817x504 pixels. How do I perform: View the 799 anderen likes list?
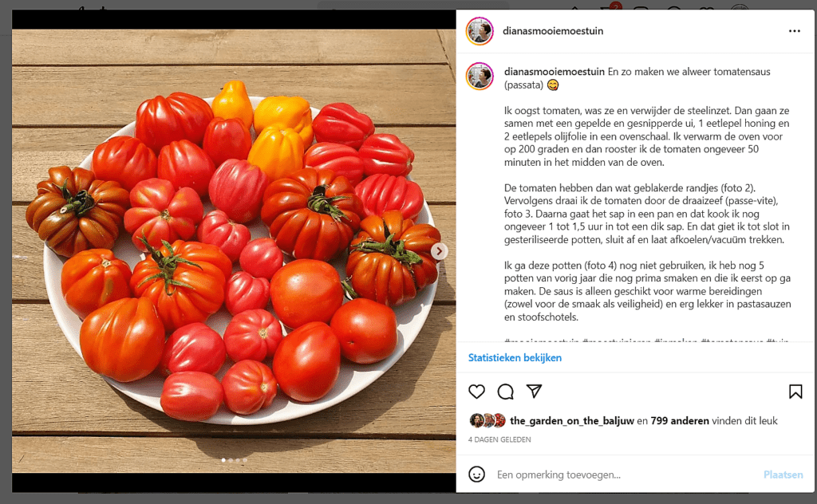tap(680, 421)
